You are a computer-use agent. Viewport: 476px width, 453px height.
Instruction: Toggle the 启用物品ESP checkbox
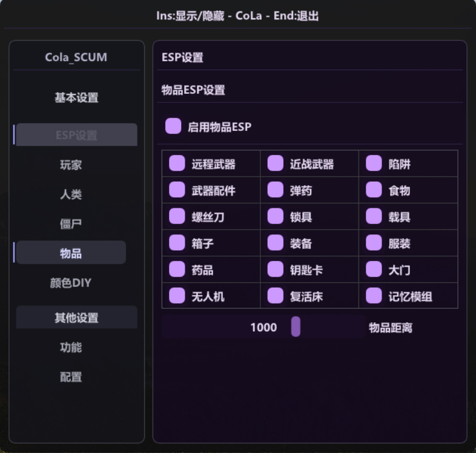[173, 126]
